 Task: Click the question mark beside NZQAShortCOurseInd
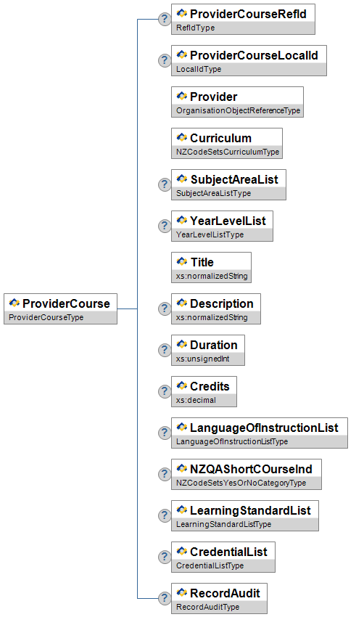165,474
